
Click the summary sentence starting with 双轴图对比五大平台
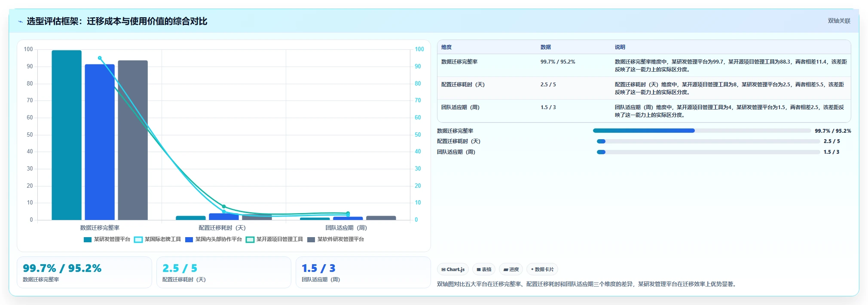coord(587,284)
